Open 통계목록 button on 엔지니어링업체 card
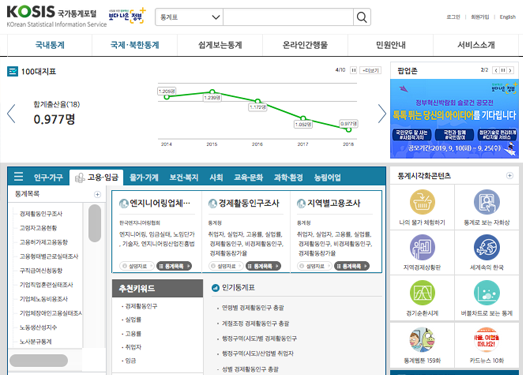Screen dimensions: 523x375 [174, 266]
